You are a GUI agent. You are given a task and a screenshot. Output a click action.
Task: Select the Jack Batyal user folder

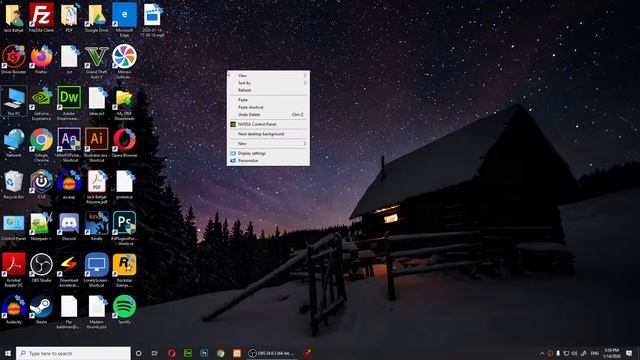click(14, 18)
